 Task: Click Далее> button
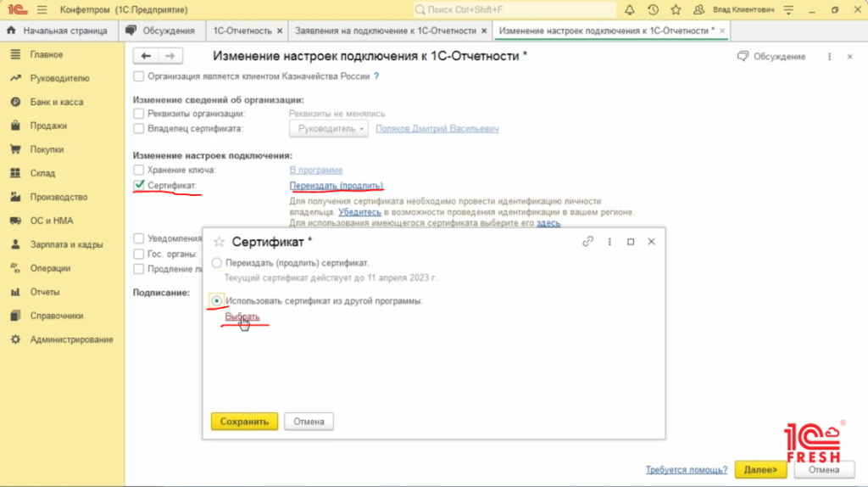[x=760, y=470]
